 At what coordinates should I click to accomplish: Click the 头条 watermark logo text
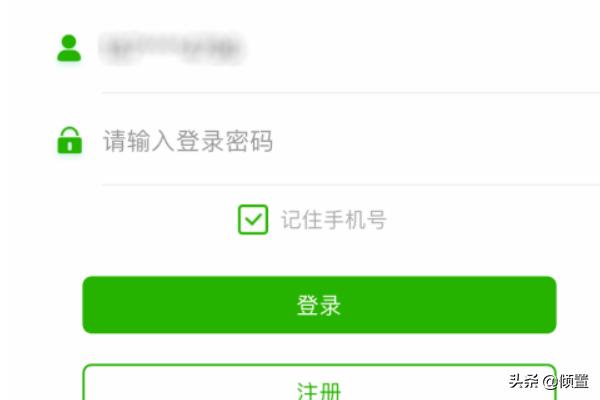coord(523,381)
